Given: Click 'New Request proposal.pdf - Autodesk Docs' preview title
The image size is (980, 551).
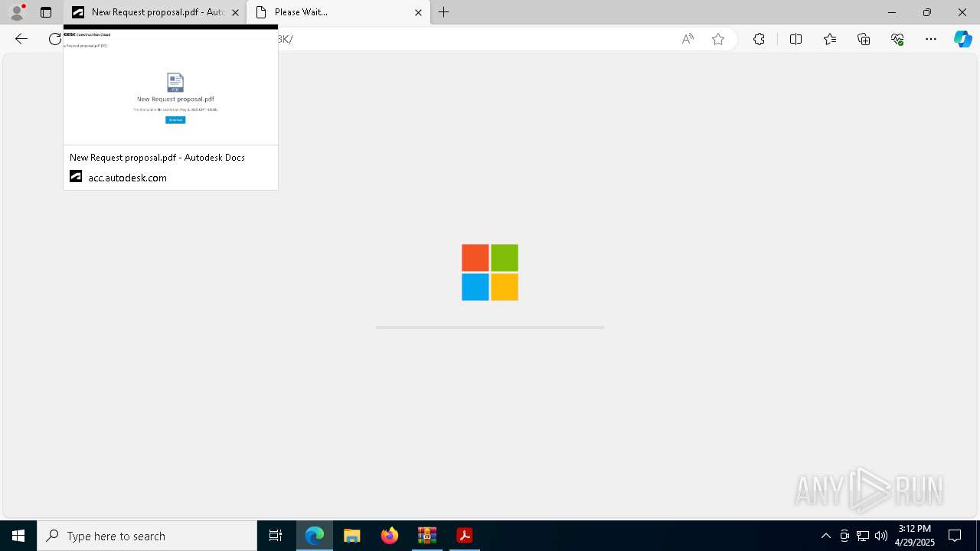Looking at the screenshot, I should click(x=157, y=158).
